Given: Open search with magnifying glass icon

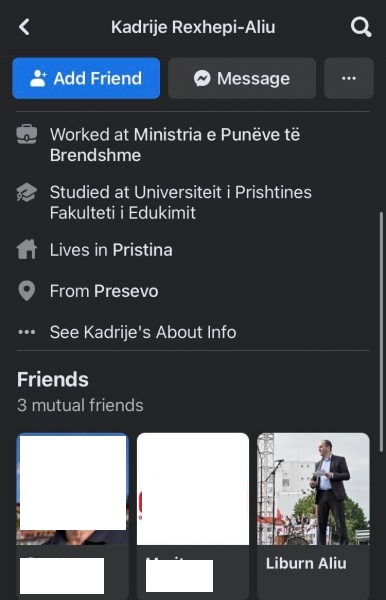Looking at the screenshot, I should point(361,27).
